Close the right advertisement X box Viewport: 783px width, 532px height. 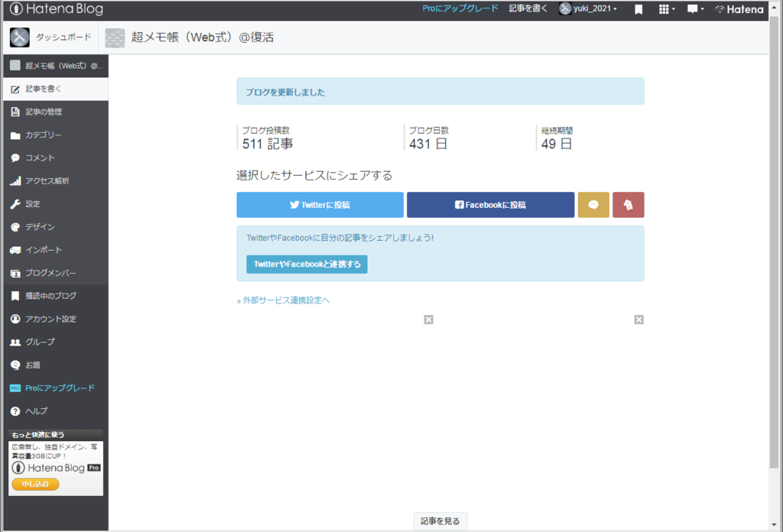click(638, 320)
